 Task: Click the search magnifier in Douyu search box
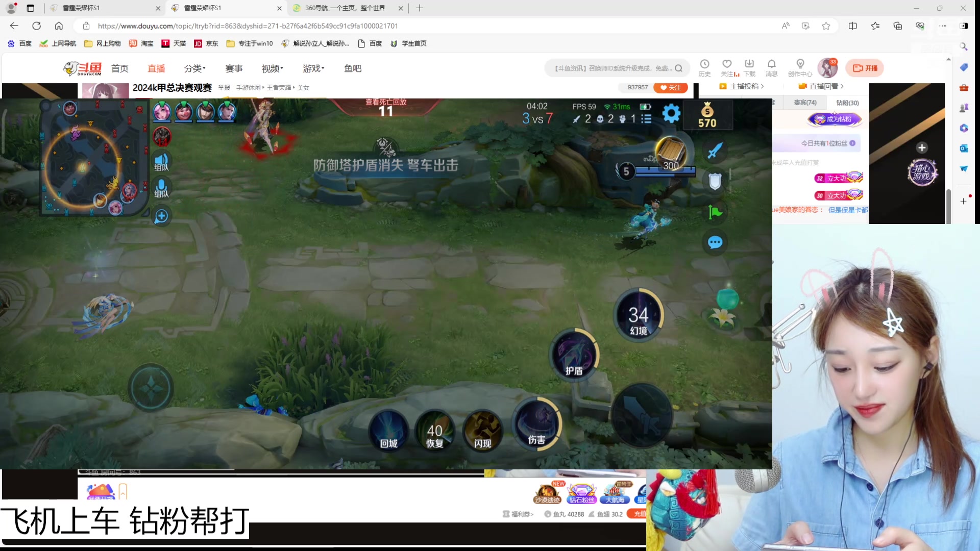tap(678, 68)
